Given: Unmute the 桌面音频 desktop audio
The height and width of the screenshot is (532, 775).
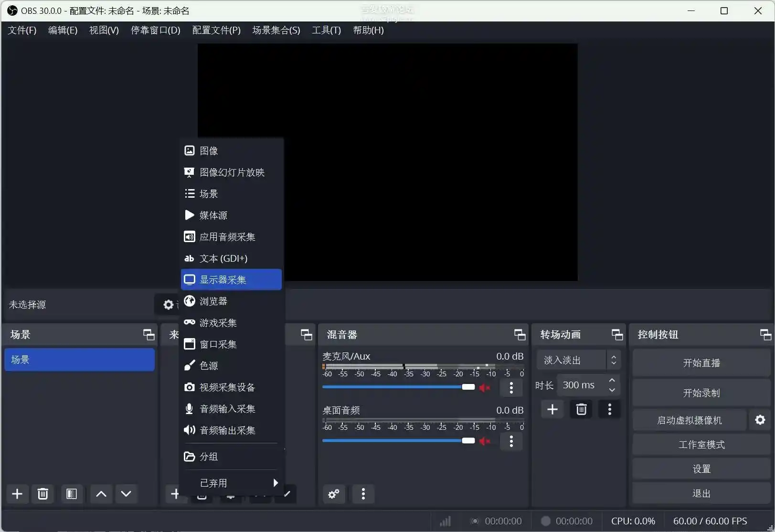Looking at the screenshot, I should [485, 441].
